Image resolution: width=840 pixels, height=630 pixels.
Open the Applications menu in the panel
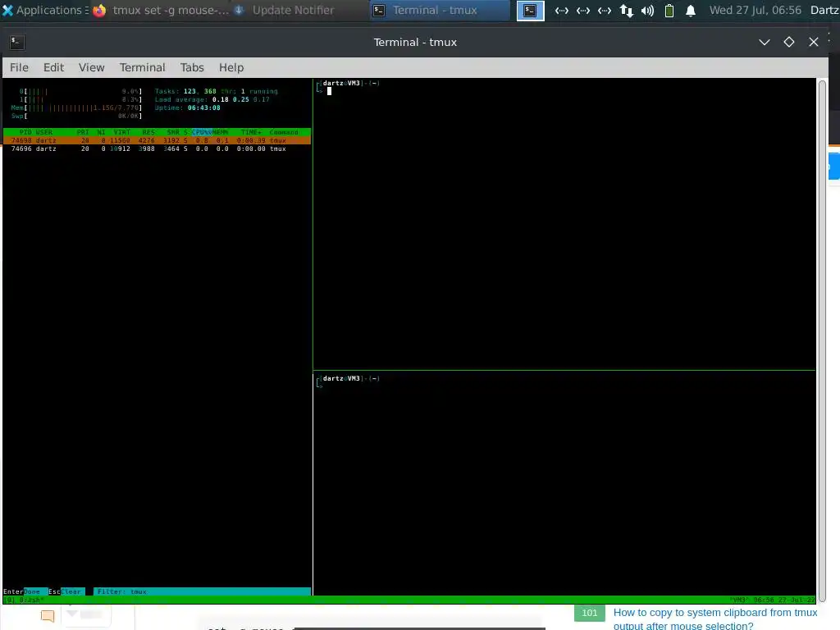pyautogui.click(x=43, y=10)
